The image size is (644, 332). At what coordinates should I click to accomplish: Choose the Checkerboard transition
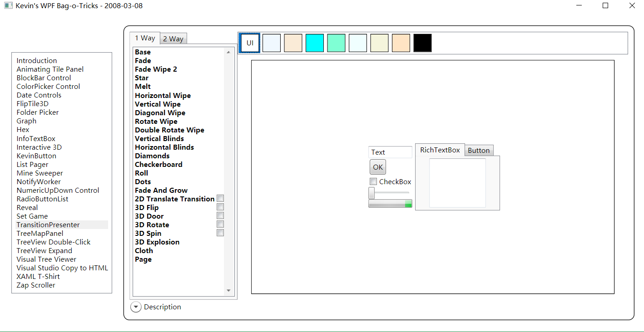pyautogui.click(x=159, y=165)
